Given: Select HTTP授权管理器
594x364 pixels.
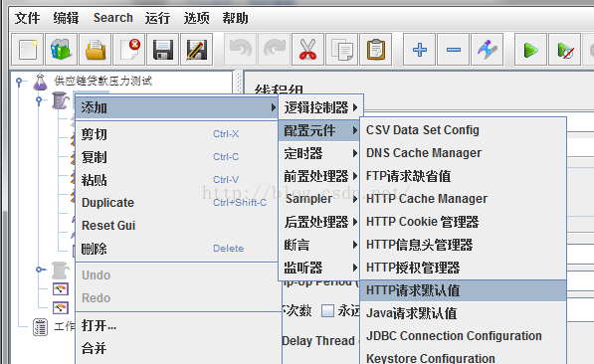Looking at the screenshot, I should [x=463, y=268].
